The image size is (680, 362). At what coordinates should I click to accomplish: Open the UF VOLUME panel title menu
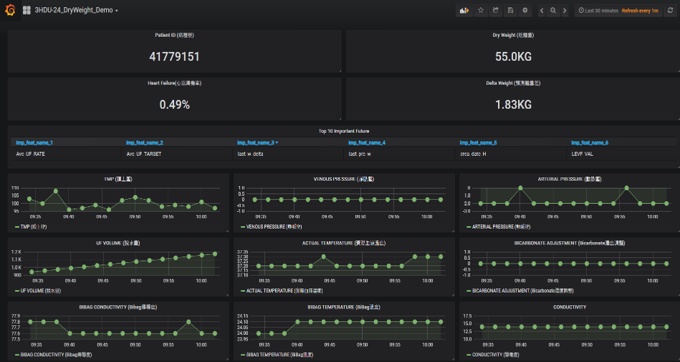click(x=118, y=243)
